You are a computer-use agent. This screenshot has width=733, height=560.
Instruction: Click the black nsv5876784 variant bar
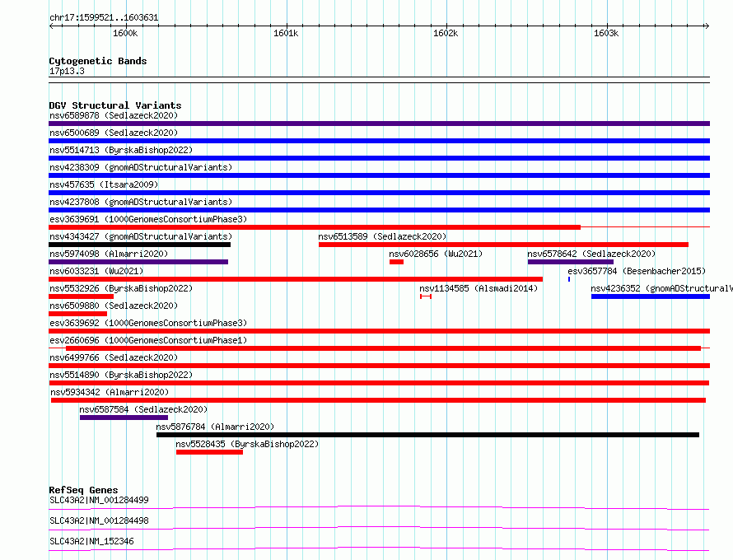point(427,435)
